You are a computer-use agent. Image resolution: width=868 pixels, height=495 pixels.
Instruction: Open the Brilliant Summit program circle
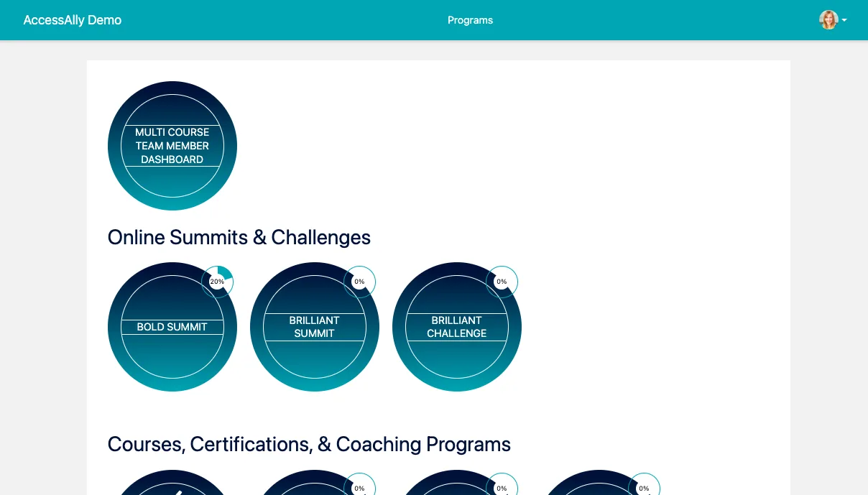pyautogui.click(x=315, y=327)
